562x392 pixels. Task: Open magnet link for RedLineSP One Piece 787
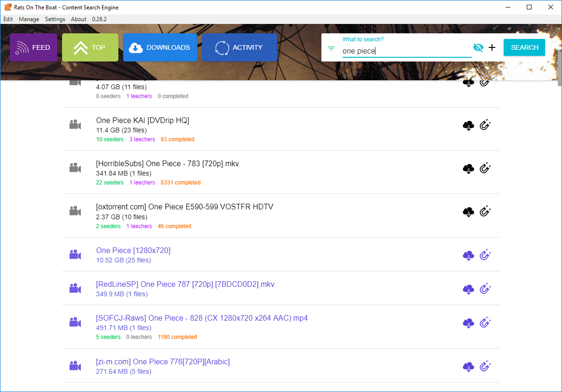click(x=485, y=289)
